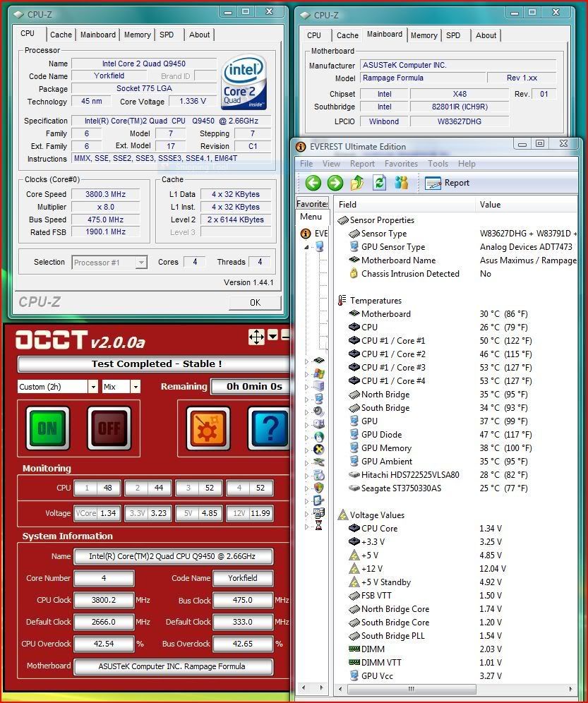Select the Motherboard Name row in EVEREST
The width and height of the screenshot is (588, 703).
click(457, 260)
